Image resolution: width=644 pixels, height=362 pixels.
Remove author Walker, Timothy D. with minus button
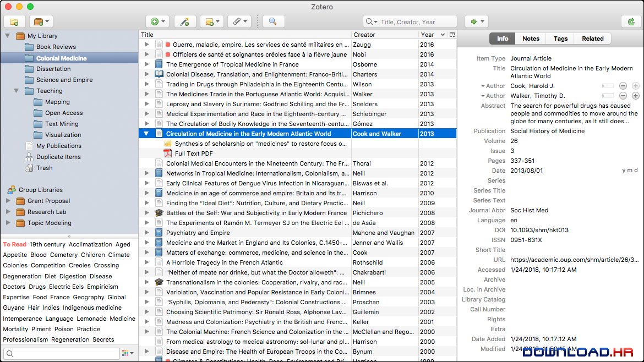pyautogui.click(x=623, y=96)
